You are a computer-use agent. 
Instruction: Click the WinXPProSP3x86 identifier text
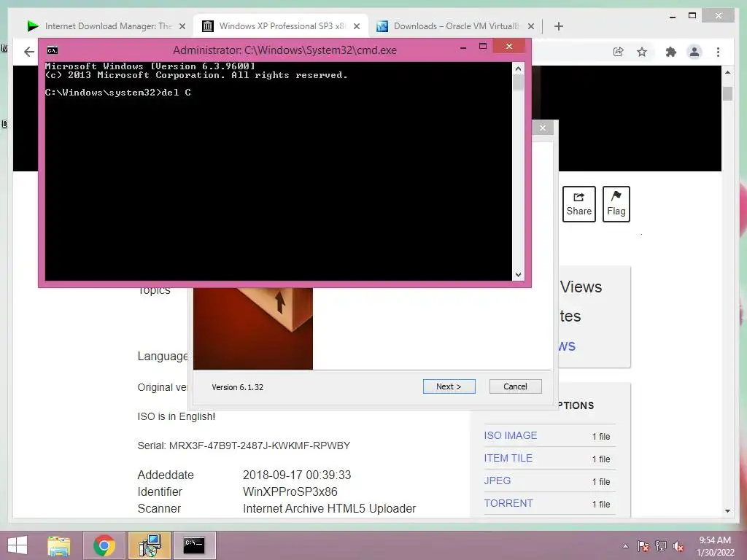[x=290, y=492]
